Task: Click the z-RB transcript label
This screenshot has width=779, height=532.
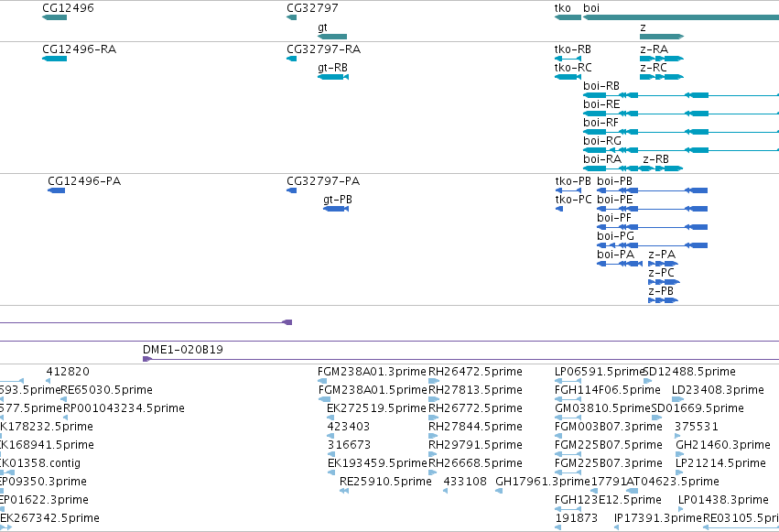Action: (655, 159)
